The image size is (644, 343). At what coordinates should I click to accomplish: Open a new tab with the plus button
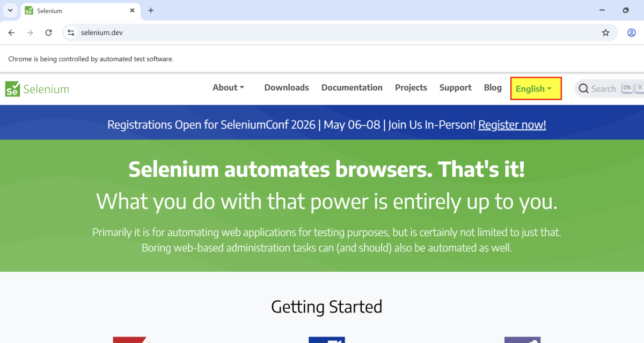(x=151, y=11)
